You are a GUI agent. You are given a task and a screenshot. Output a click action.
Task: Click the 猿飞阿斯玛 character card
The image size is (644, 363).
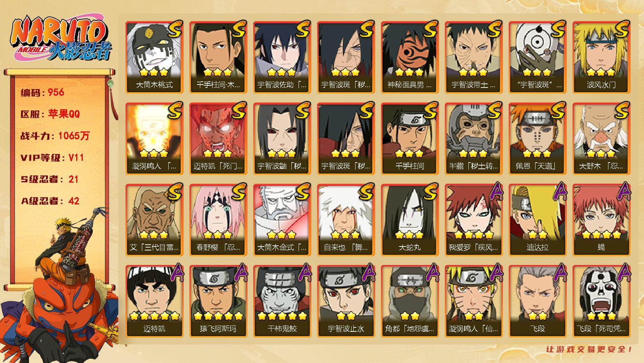coord(218,301)
